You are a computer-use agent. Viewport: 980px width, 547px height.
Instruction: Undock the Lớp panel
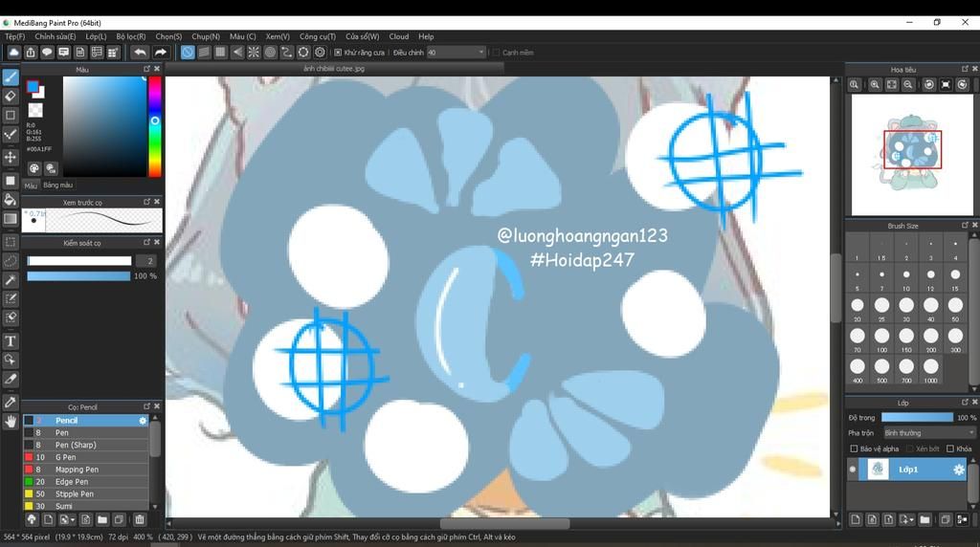[x=965, y=403]
